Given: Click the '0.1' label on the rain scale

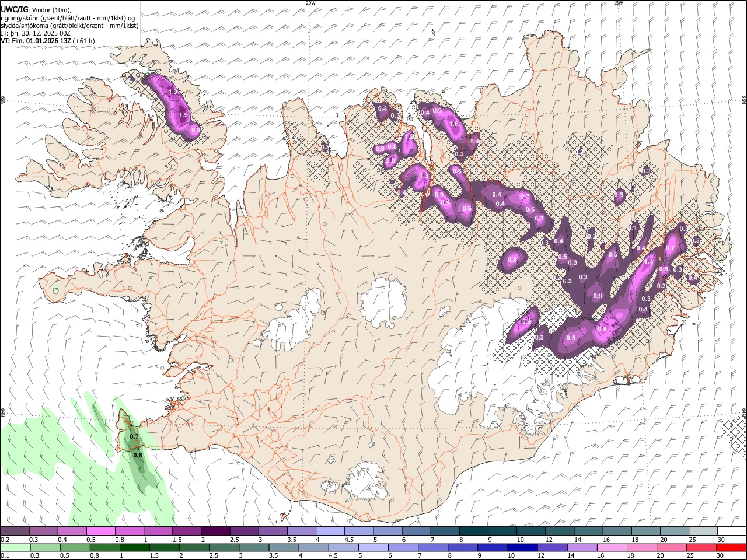Looking at the screenshot, I should click(x=5, y=556).
